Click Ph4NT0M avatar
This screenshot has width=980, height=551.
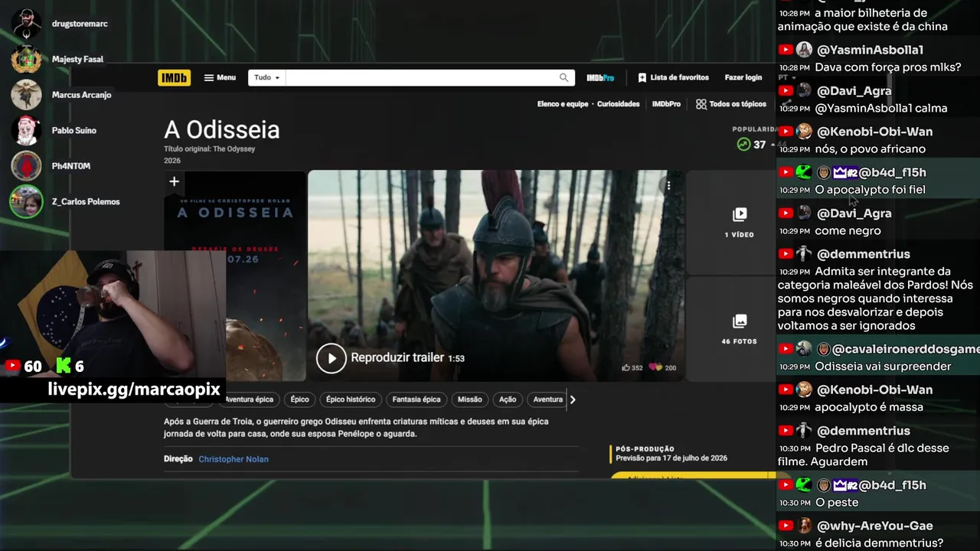pos(26,166)
